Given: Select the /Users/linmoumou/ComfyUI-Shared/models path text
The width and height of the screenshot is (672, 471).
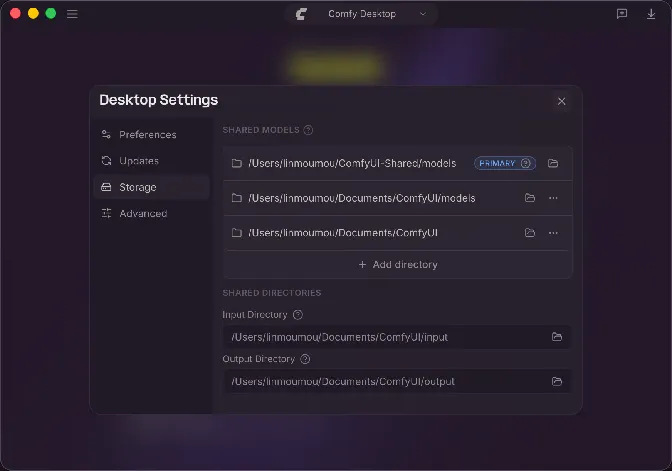Looking at the screenshot, I should point(352,163).
